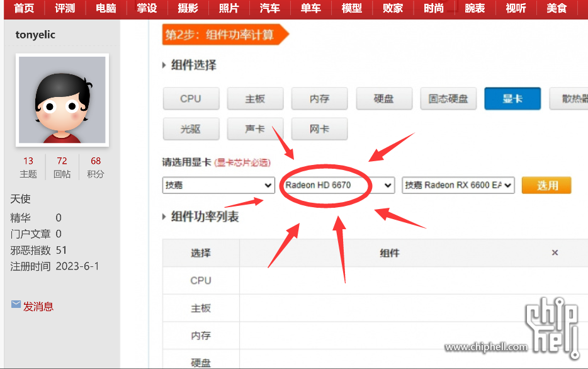Click the 天使 user rank text
Image resolution: width=588 pixels, height=369 pixels.
click(21, 199)
